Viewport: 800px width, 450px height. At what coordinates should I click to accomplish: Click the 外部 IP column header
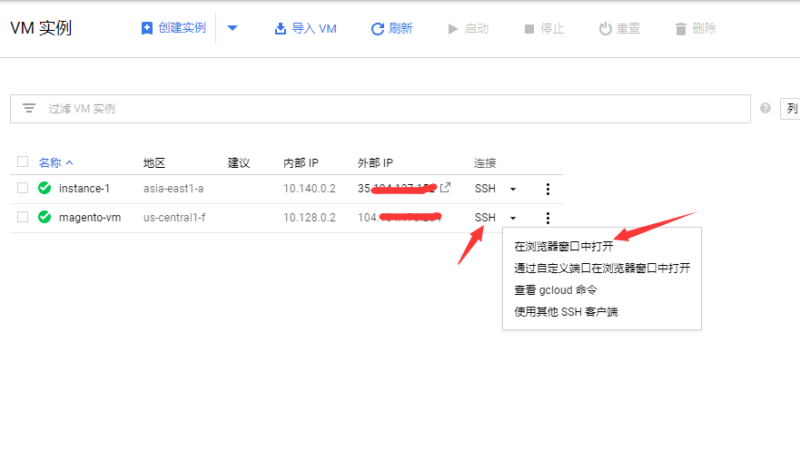(x=375, y=163)
